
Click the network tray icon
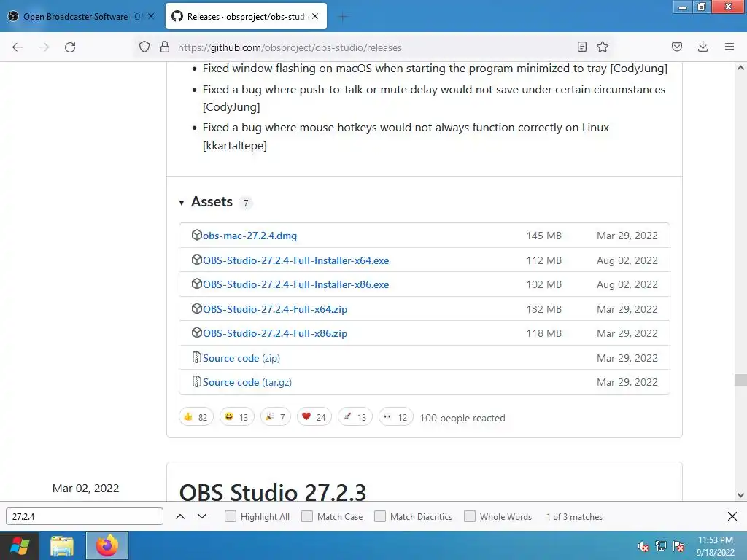[661, 545]
